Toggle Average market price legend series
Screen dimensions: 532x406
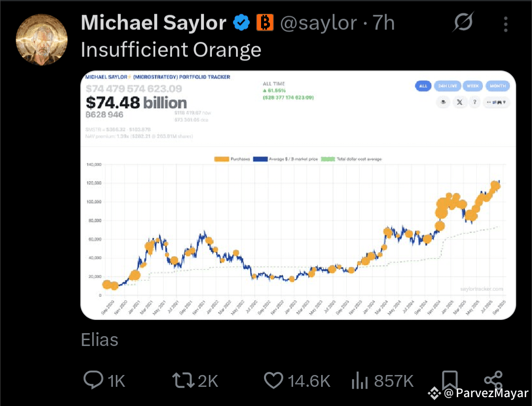pos(285,159)
